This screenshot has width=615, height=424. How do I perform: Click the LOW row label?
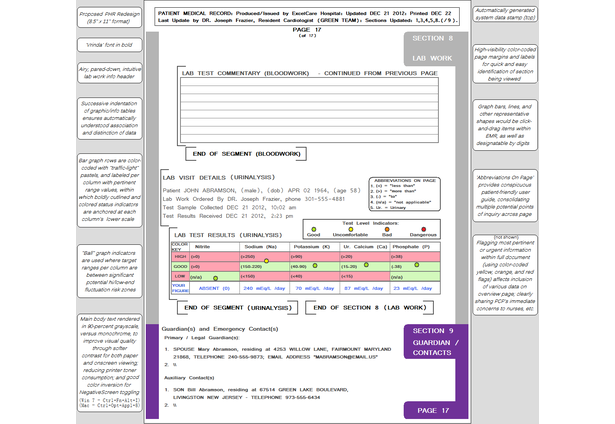click(180, 276)
